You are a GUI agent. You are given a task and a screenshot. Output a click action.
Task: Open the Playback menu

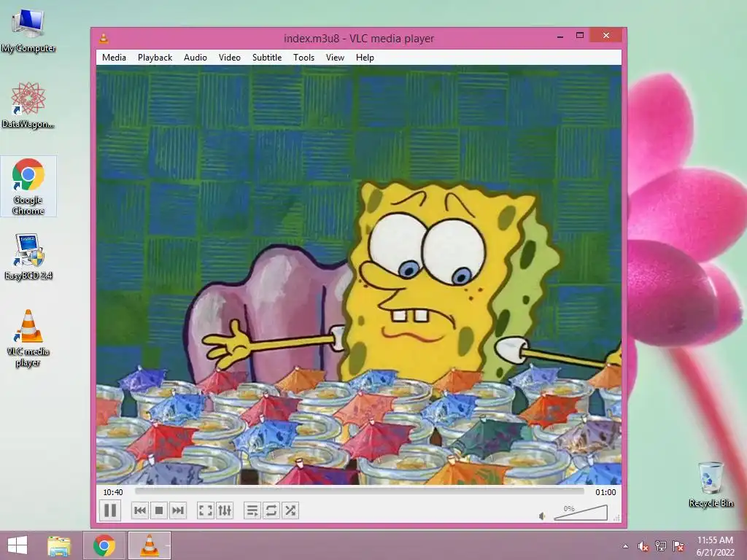point(155,57)
